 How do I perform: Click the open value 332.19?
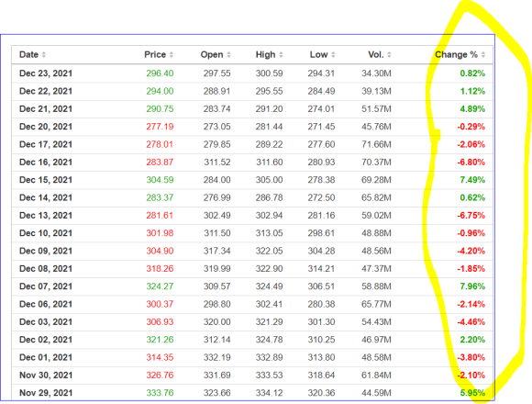tap(217, 357)
